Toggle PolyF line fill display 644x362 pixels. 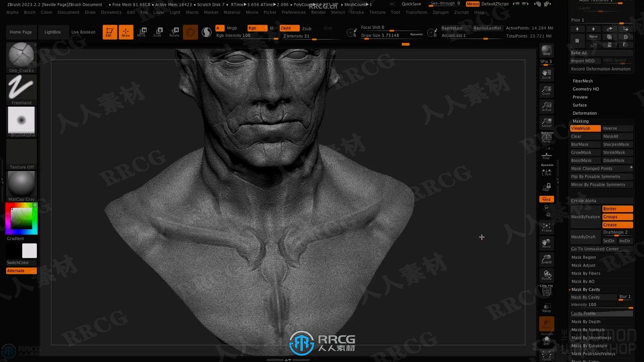(x=546, y=291)
